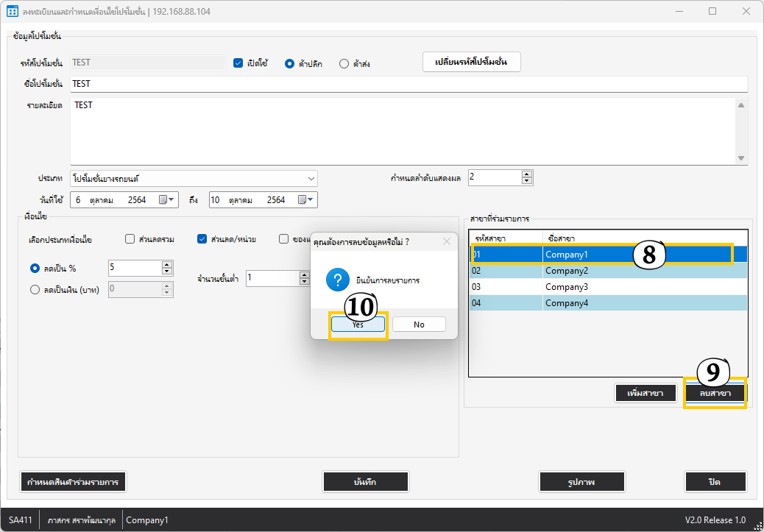Toggle the เปิดใช้ checkbox
Viewport: 764px width, 532px height.
238,63
